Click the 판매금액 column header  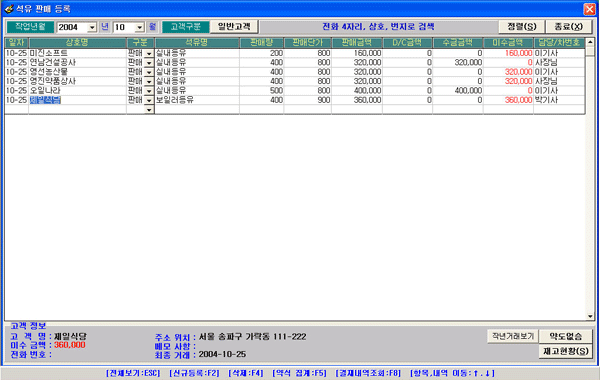click(x=357, y=42)
